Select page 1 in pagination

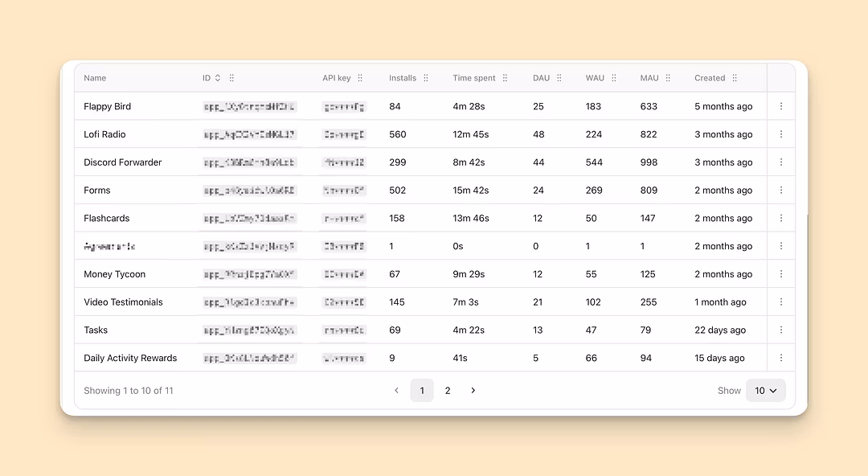click(422, 391)
